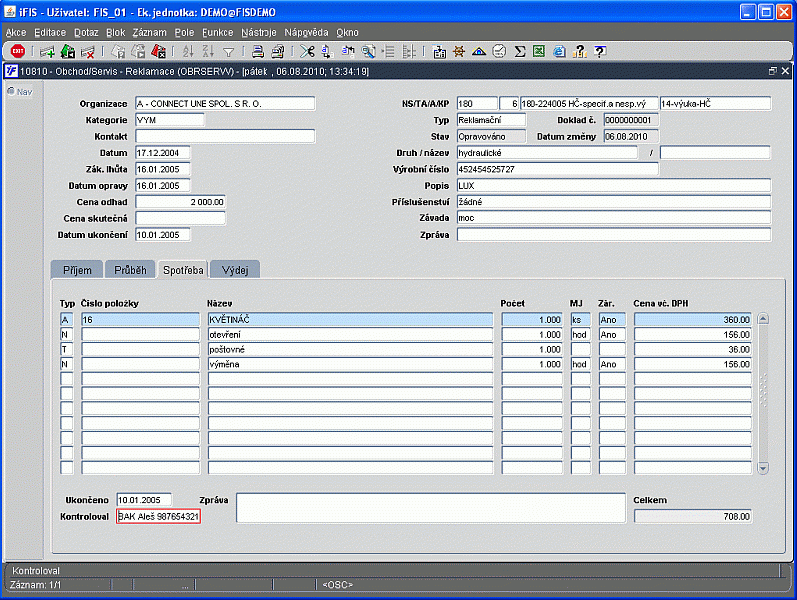Click the Výrobní číslo field 452454525727
Image resolution: width=797 pixels, height=600 pixels.
pos(558,169)
